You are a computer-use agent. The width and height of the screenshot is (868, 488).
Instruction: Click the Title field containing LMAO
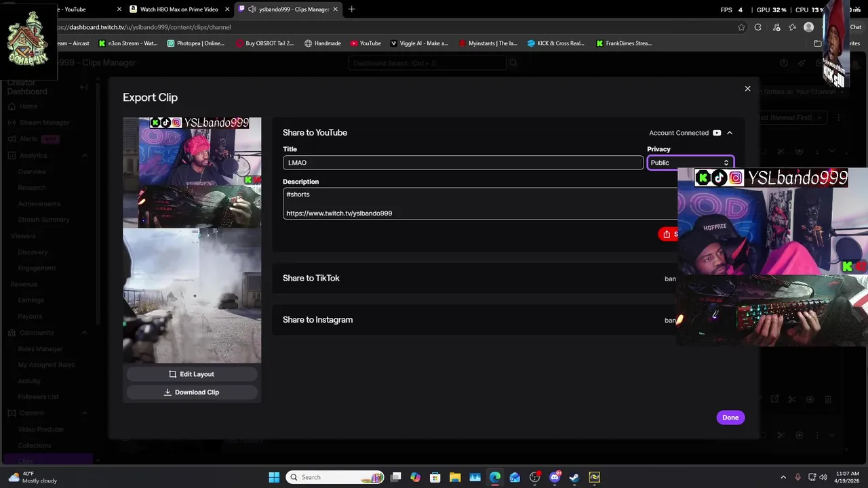pyautogui.click(x=462, y=163)
